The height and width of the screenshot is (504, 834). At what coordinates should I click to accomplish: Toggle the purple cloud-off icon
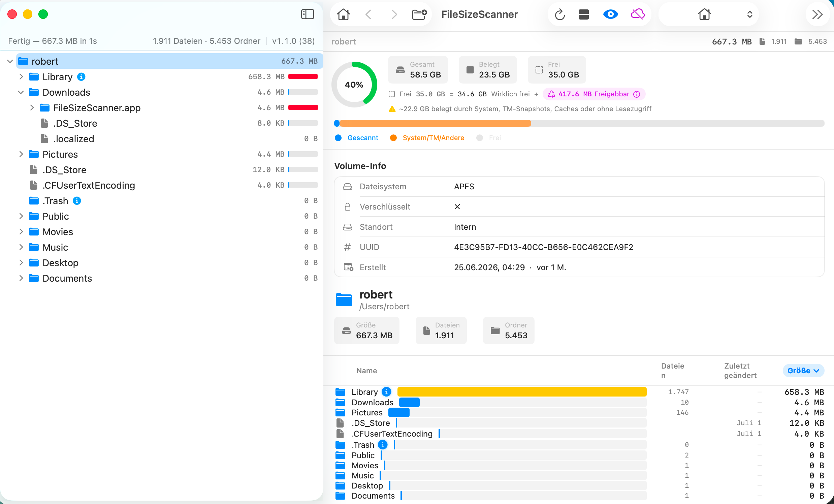638,14
